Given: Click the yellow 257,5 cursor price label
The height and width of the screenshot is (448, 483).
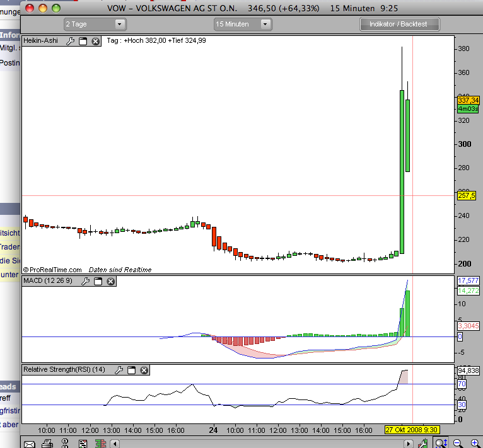Looking at the screenshot, I should [x=467, y=196].
